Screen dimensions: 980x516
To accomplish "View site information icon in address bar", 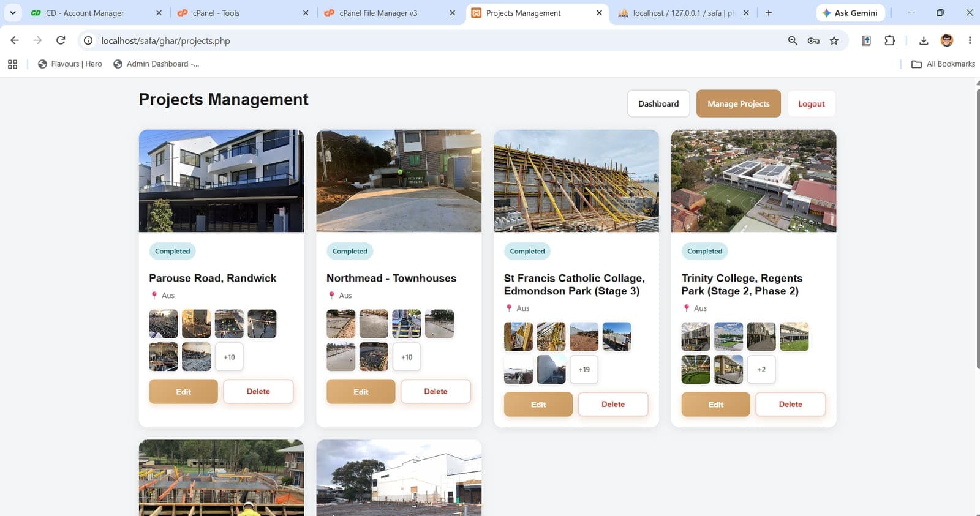I will pos(88,40).
